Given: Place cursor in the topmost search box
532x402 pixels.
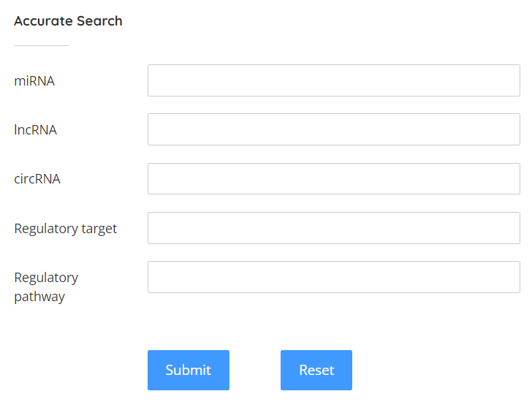Looking at the screenshot, I should click(333, 80).
